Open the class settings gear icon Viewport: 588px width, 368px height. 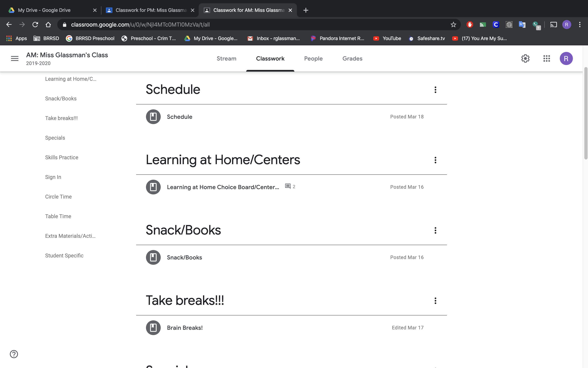point(525,58)
